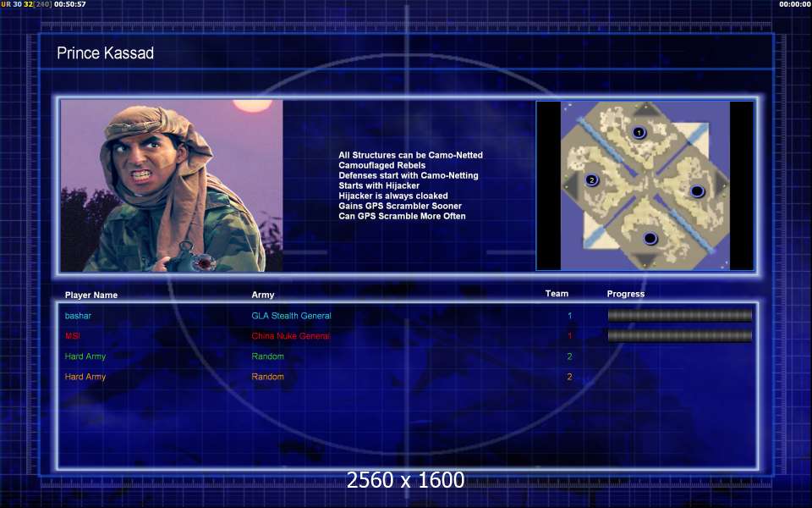Click the team number in orange Hard Army row
Image resolution: width=812 pixels, height=508 pixels.
click(569, 377)
